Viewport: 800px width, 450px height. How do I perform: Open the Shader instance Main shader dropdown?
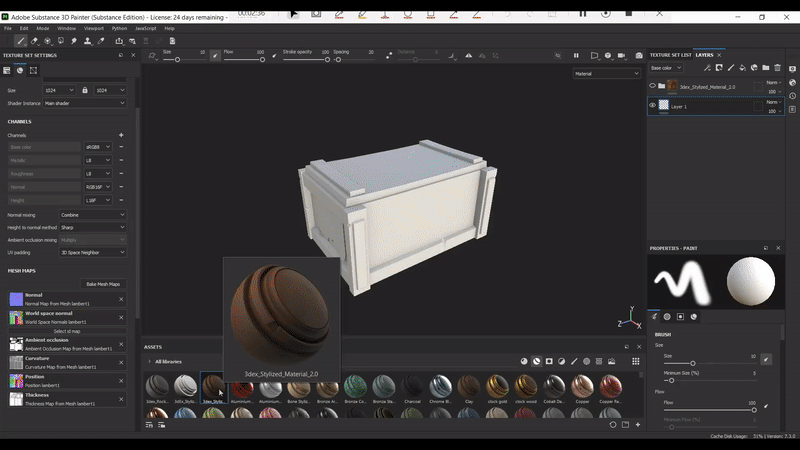pos(84,103)
